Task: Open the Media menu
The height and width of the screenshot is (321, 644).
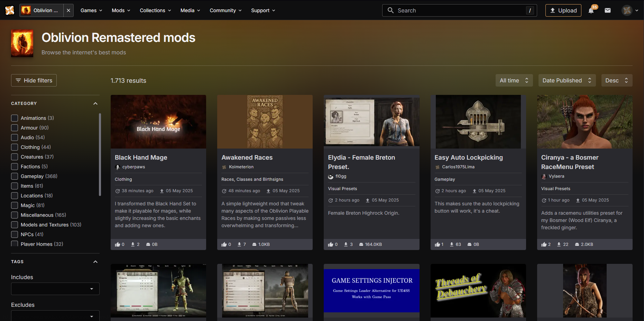Action: pyautogui.click(x=190, y=10)
